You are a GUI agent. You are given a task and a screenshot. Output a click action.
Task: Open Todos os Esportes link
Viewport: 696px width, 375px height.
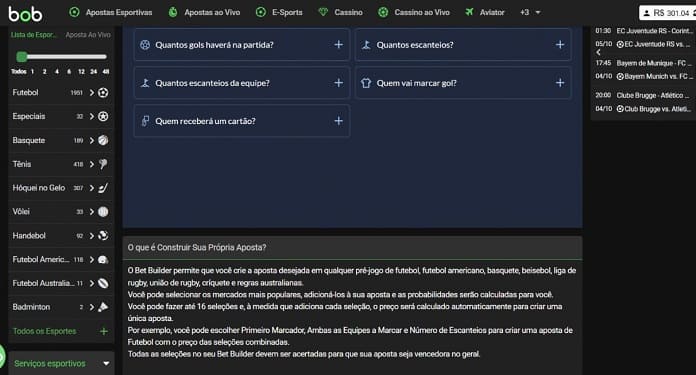(44, 331)
